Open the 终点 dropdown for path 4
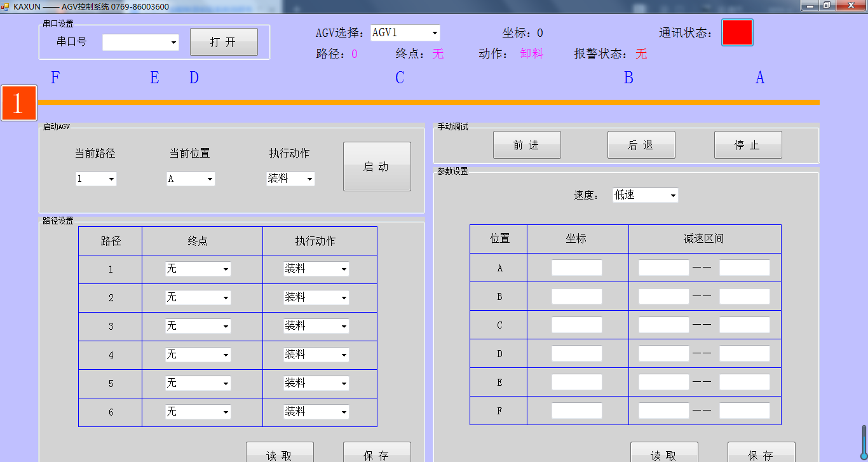The height and width of the screenshot is (462, 868). (x=198, y=355)
